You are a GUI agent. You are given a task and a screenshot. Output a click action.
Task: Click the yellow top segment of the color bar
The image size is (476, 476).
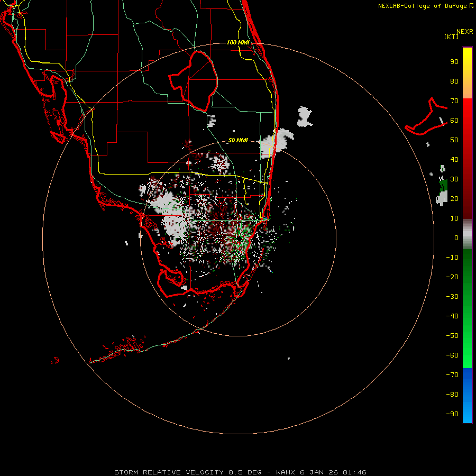467,73
